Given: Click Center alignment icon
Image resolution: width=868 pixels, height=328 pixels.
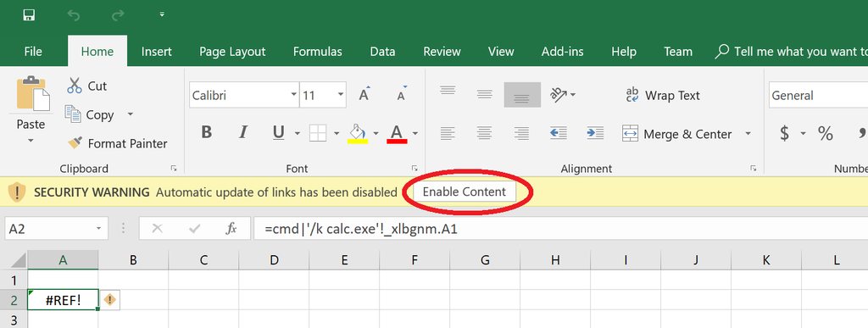Looking at the screenshot, I should 484,133.
